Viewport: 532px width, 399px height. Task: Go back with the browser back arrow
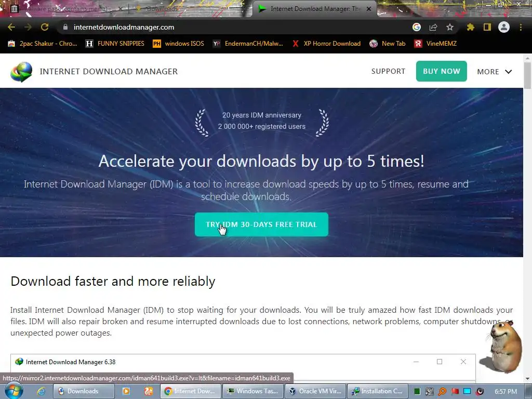click(x=11, y=27)
